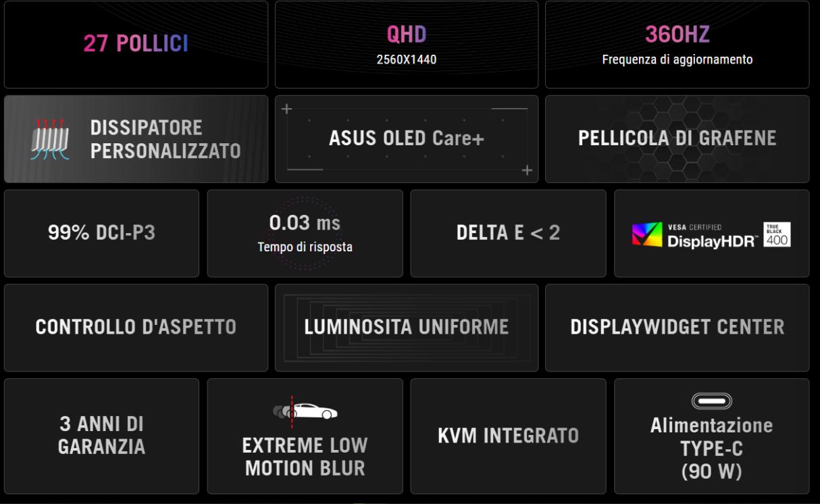
Task: Click the True Black 400 badge
Action: (x=777, y=234)
